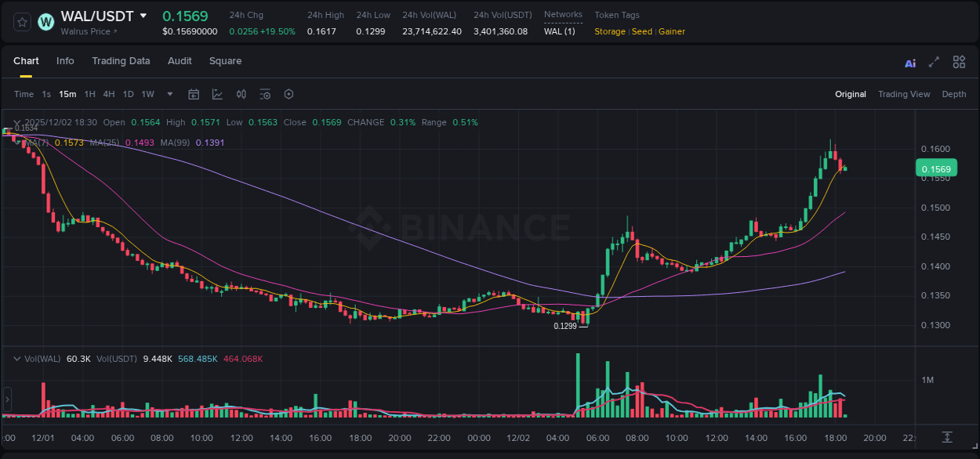The height and width of the screenshot is (459, 980).
Task: Click the candlestick compare icon
Action: pos(241,94)
